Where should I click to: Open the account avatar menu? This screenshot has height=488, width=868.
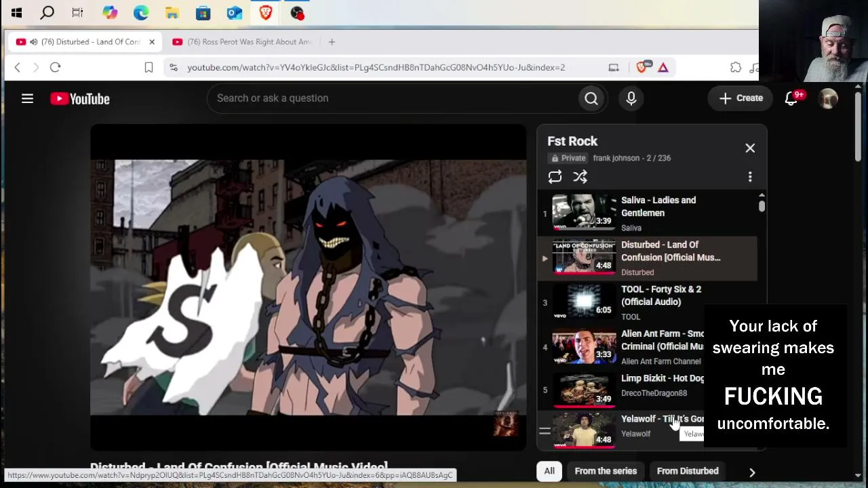point(828,98)
